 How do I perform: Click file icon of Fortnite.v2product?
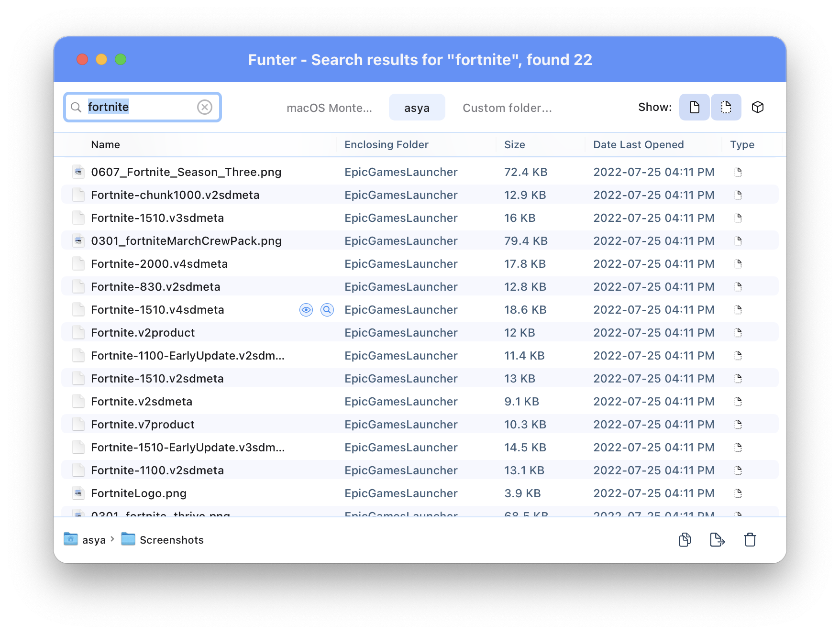click(x=78, y=332)
